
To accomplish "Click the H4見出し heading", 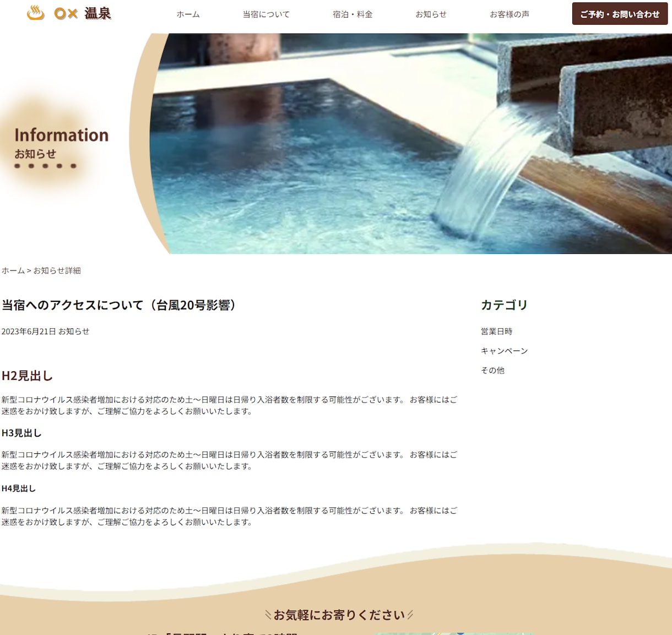I will pyautogui.click(x=18, y=489).
